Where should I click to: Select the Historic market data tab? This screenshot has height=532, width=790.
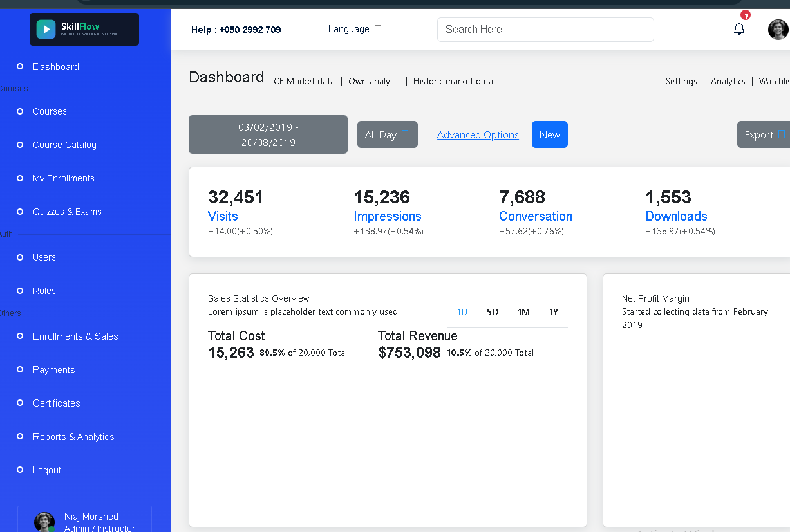[x=453, y=81]
